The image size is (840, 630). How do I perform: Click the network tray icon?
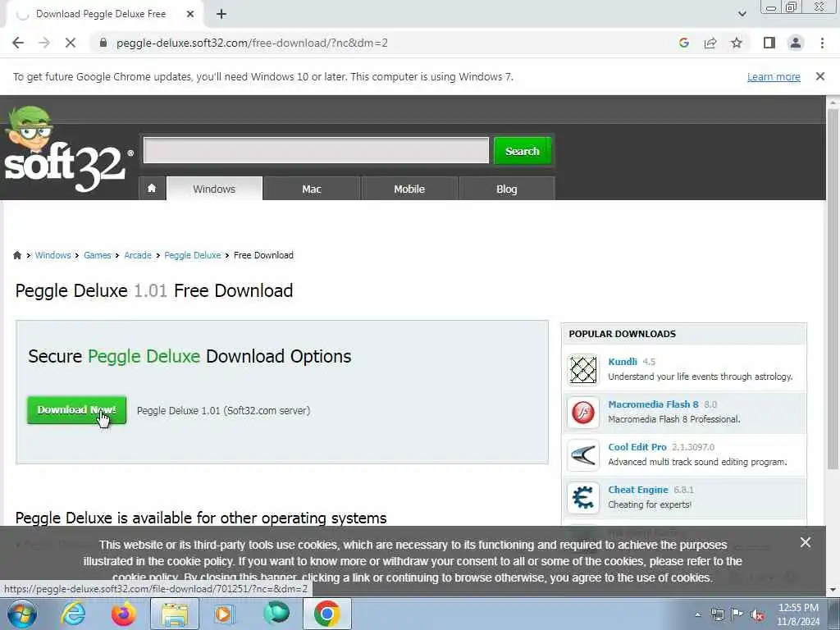717,615
